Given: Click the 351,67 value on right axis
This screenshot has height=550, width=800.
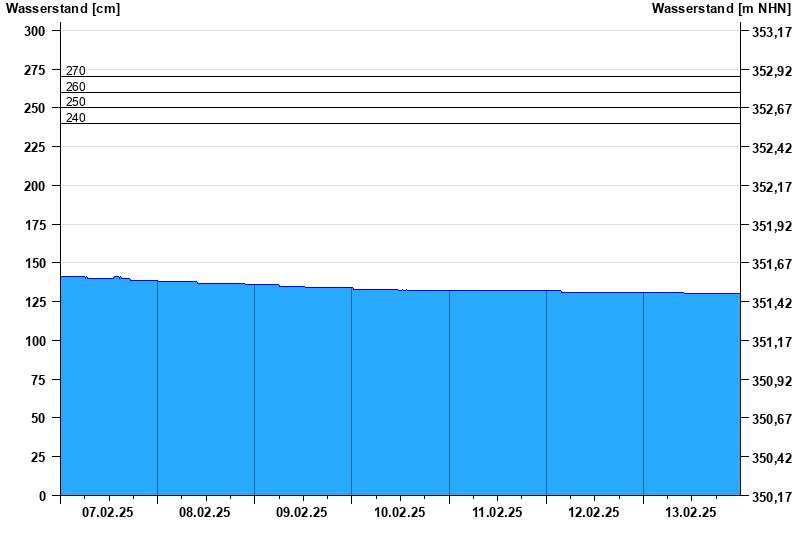Looking at the screenshot, I should click(x=772, y=264).
